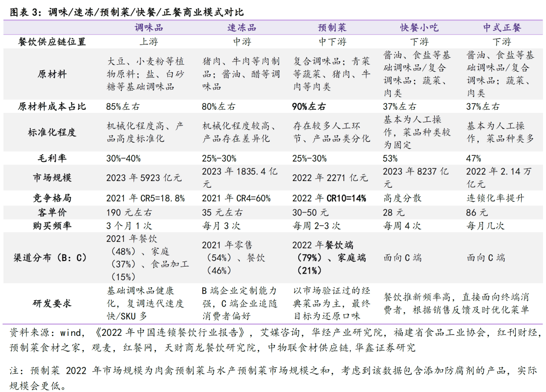Click the 竞争格局 row label
The image size is (546, 392).
(x=52, y=198)
